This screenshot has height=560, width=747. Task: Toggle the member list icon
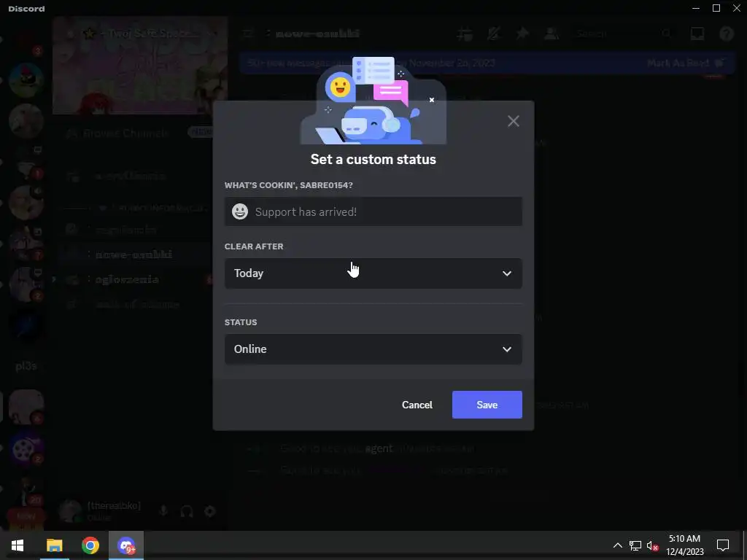tap(551, 34)
